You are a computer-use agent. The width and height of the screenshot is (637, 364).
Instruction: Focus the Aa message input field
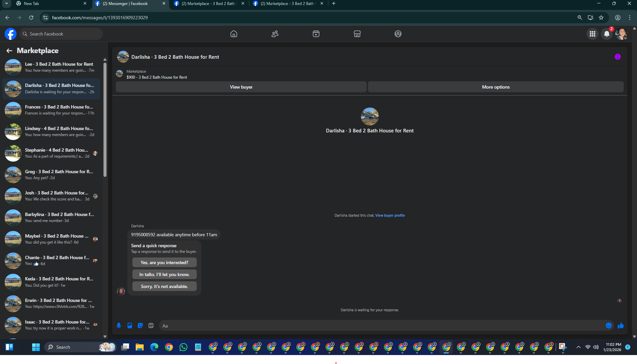coord(382,326)
